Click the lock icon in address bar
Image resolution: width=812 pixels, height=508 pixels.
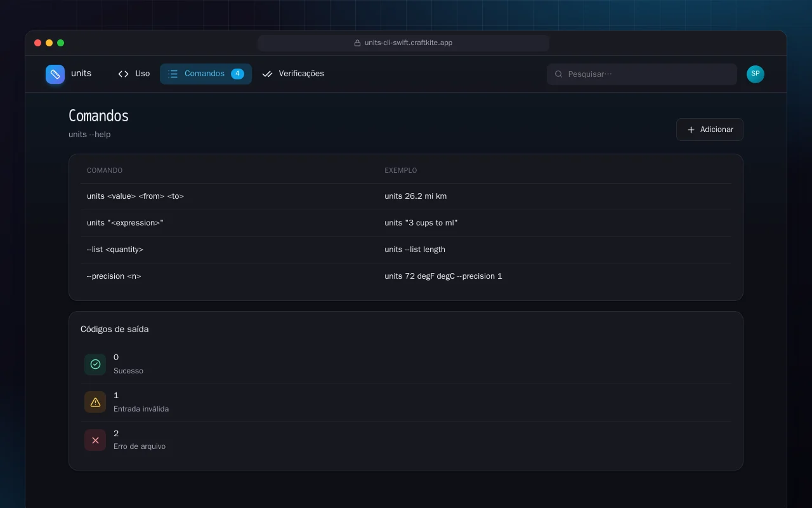[x=358, y=43]
